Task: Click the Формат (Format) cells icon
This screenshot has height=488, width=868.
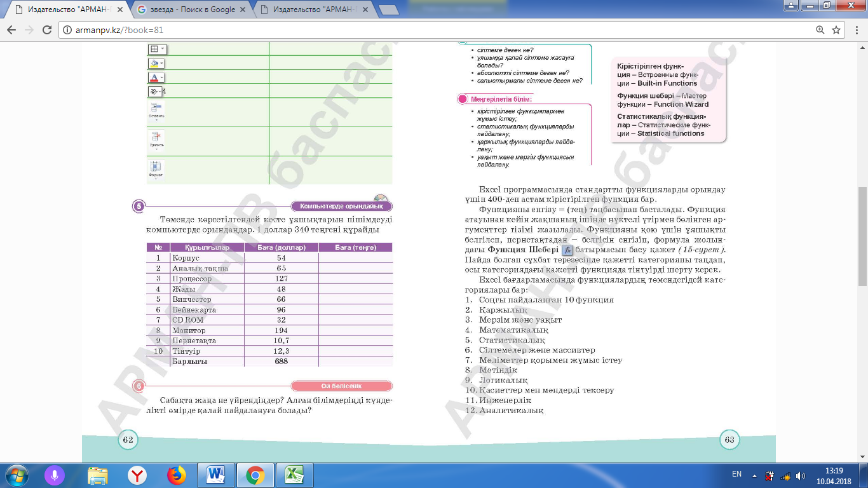Action: pyautogui.click(x=156, y=169)
